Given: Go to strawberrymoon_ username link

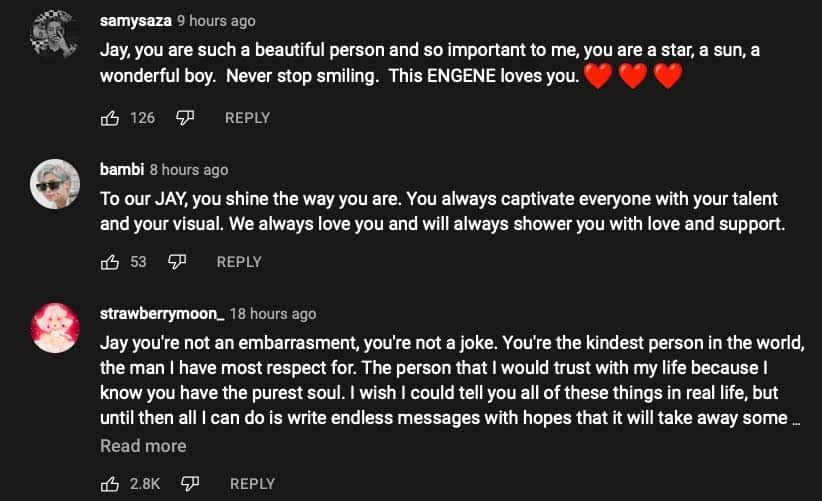Looking at the screenshot, I should [162, 313].
